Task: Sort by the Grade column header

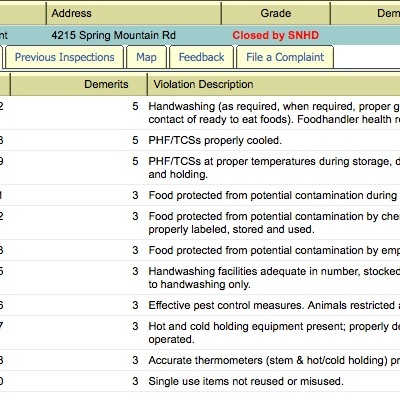Action: (x=276, y=13)
